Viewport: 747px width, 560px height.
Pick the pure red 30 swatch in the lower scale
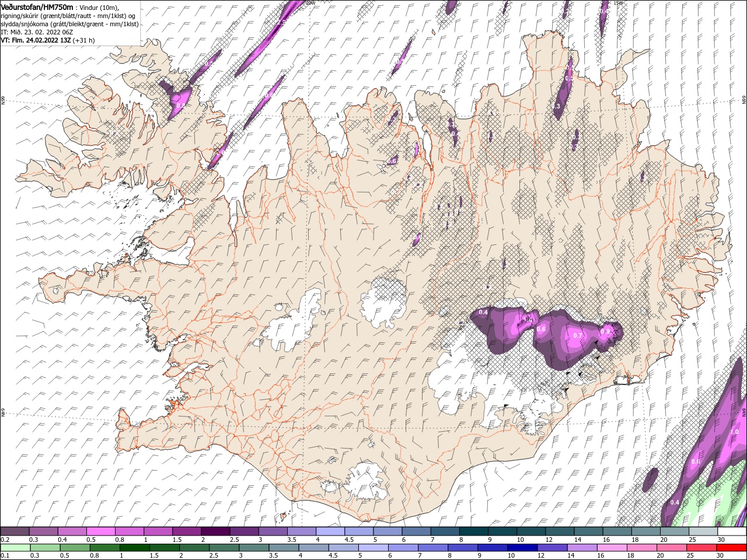732,547
